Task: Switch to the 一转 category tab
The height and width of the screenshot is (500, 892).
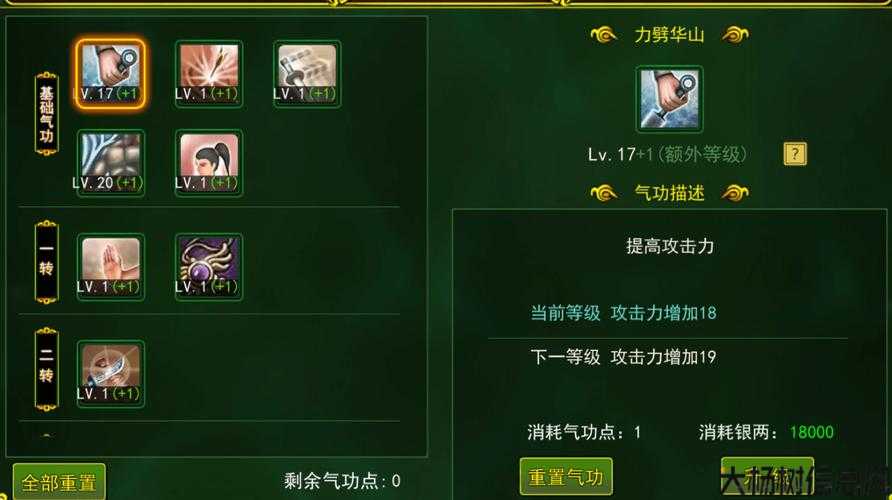Action: (47, 262)
